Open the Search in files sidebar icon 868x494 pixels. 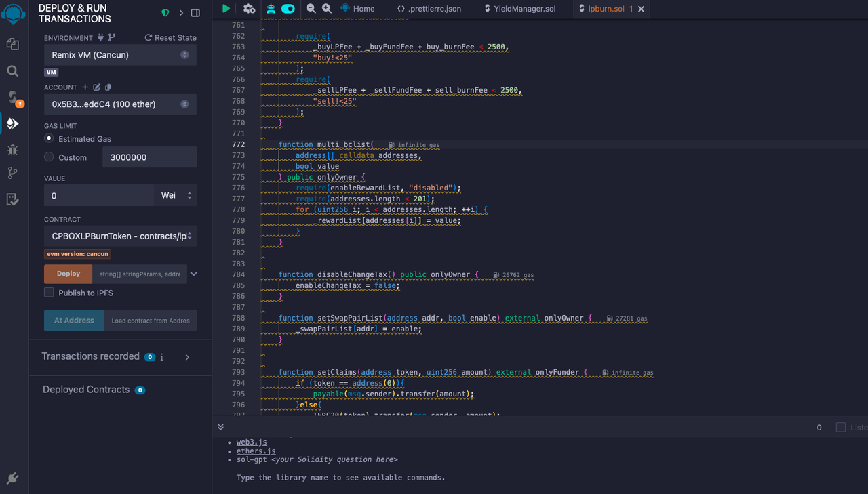pyautogui.click(x=12, y=70)
